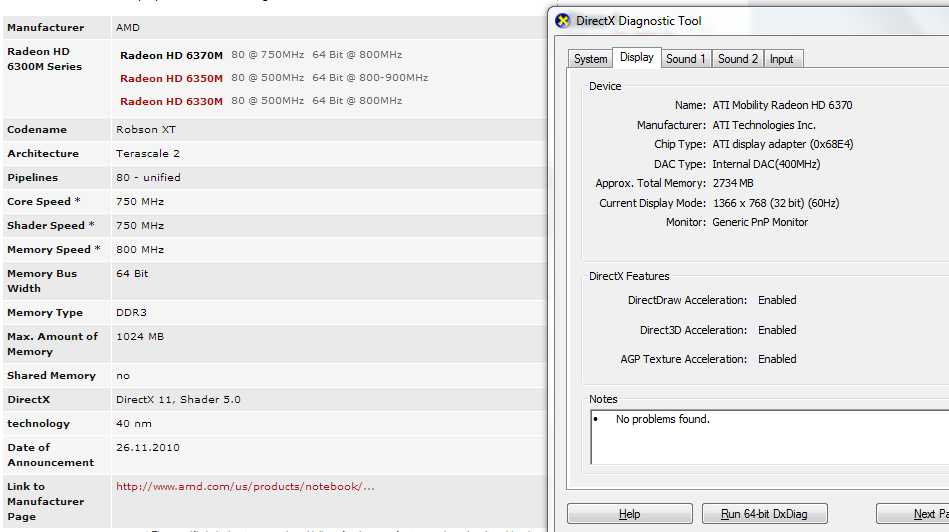
Task: Click Direct3D Acceleration Enabled status
Action: 777,330
